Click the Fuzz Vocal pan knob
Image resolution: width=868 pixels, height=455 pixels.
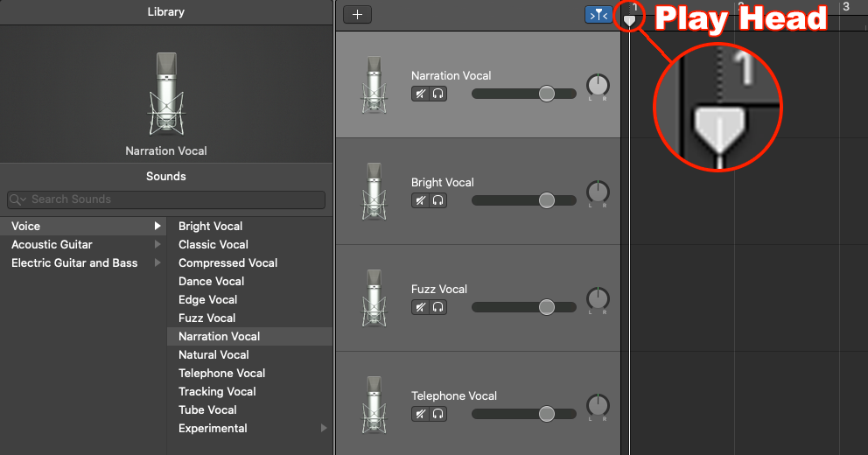point(598,299)
